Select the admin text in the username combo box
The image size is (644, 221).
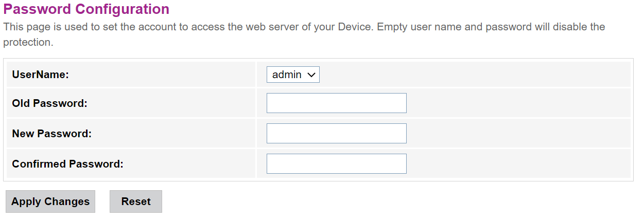287,75
